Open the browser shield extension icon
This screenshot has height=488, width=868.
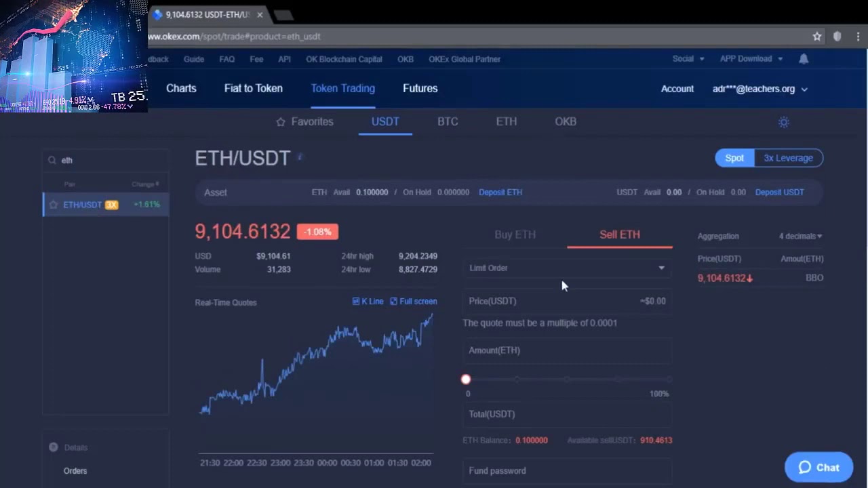point(837,37)
